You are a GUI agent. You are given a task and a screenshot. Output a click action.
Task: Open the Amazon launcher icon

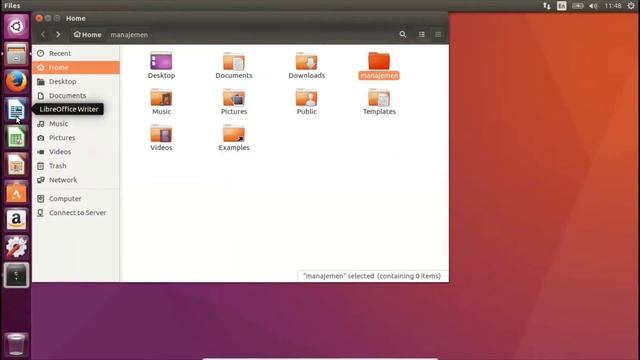click(16, 220)
